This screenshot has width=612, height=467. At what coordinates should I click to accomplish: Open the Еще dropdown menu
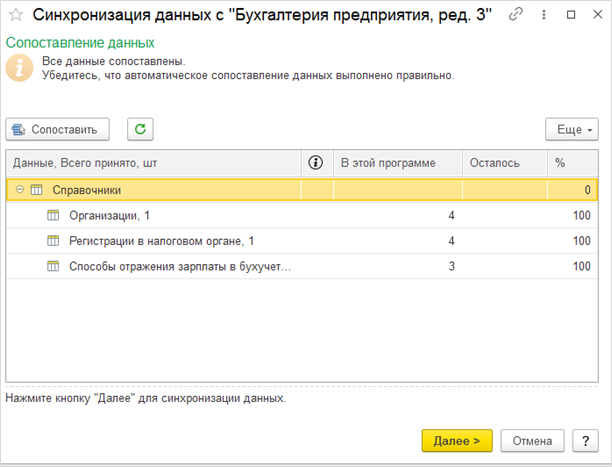pyautogui.click(x=571, y=129)
